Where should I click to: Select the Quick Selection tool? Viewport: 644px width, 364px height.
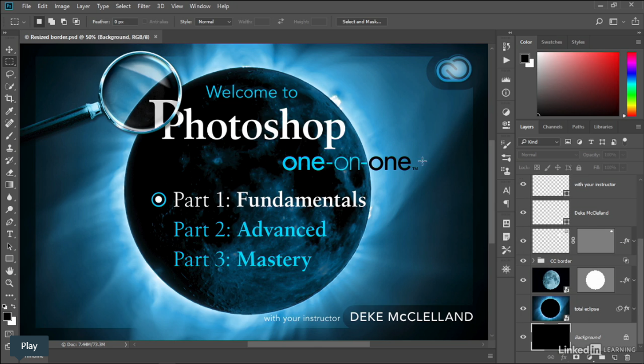pos(9,86)
